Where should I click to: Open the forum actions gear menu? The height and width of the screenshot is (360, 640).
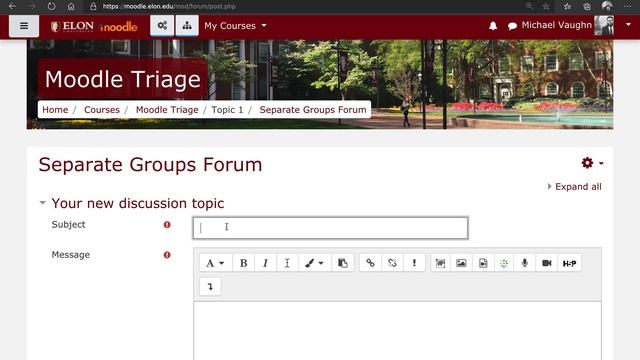click(592, 163)
